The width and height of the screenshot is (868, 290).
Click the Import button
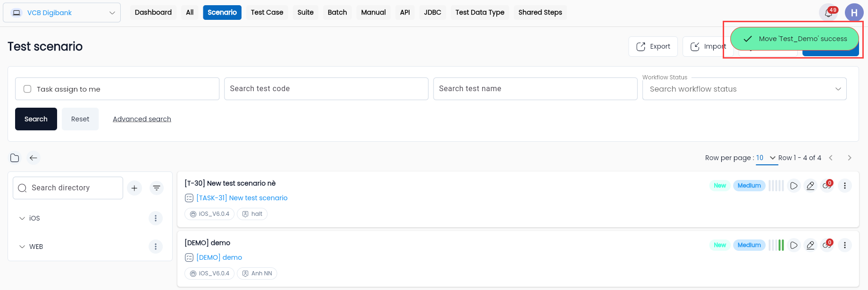(708, 46)
